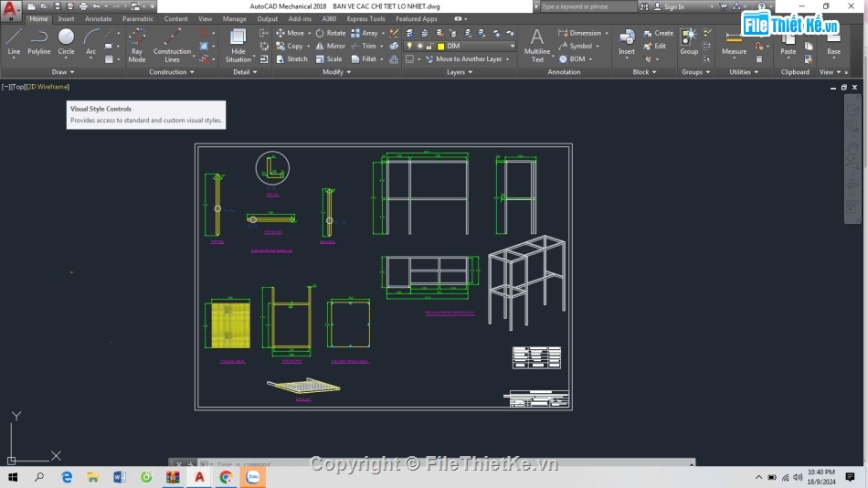Open the AutoCAD application menu

click(x=11, y=10)
